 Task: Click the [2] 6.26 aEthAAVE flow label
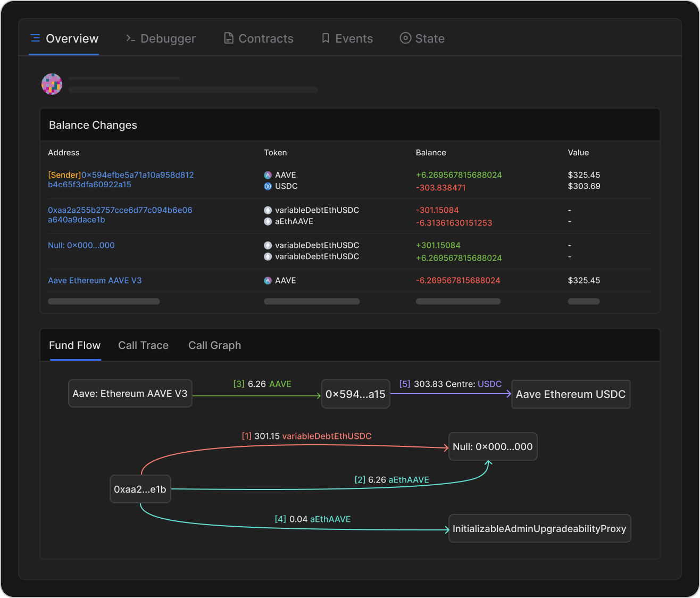tap(392, 480)
